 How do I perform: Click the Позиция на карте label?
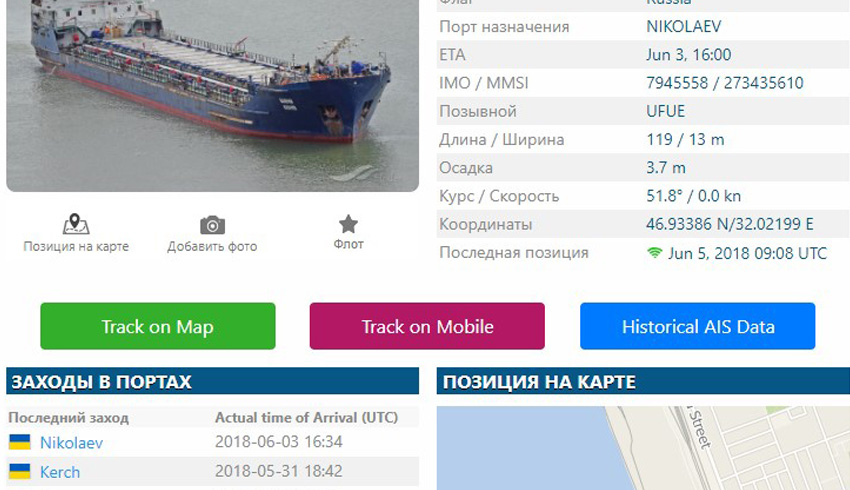pos(76,246)
